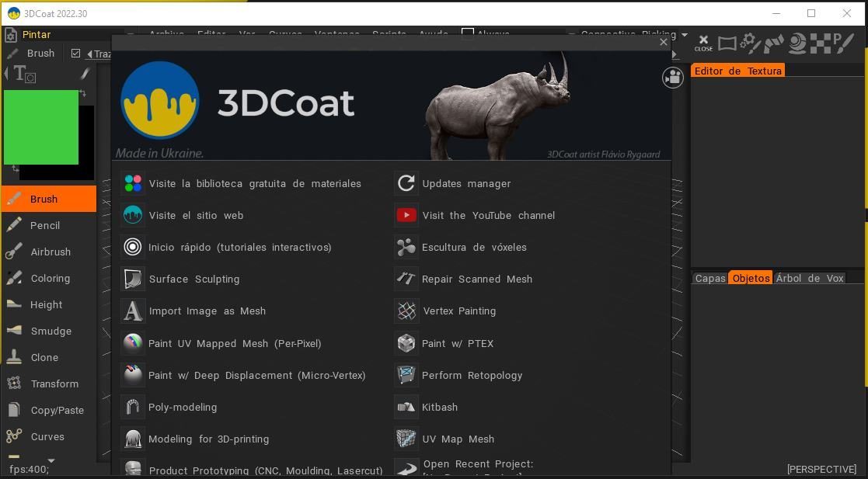Click the green foreground color swatch
This screenshot has height=479, width=868.
coord(41,127)
